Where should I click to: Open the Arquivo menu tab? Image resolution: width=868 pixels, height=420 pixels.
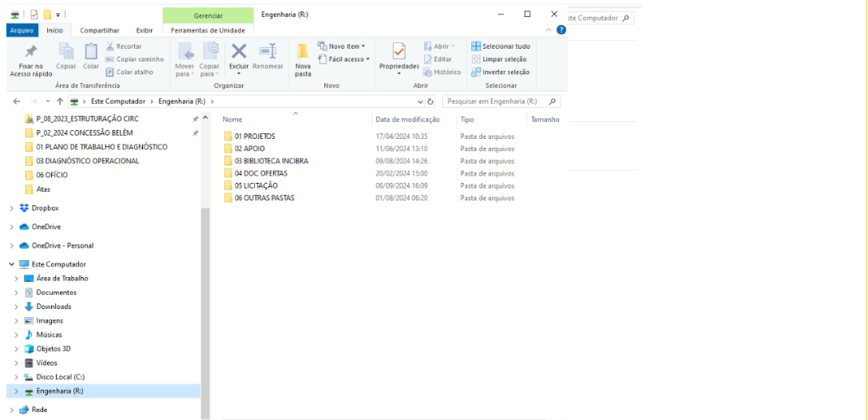tap(22, 30)
